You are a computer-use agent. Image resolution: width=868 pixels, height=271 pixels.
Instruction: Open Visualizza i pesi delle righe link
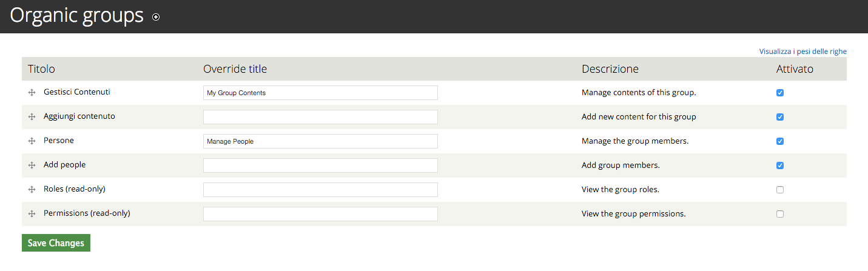click(x=803, y=52)
